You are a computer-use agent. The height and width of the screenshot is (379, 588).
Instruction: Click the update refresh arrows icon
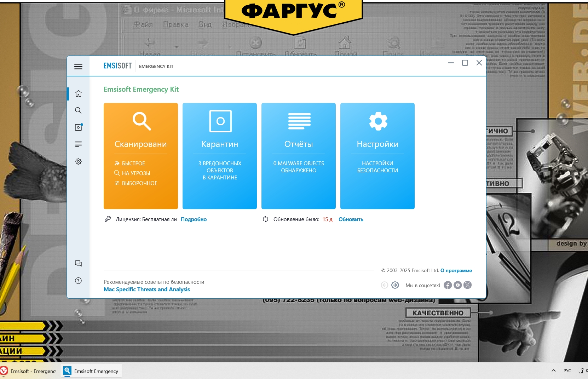(x=265, y=219)
